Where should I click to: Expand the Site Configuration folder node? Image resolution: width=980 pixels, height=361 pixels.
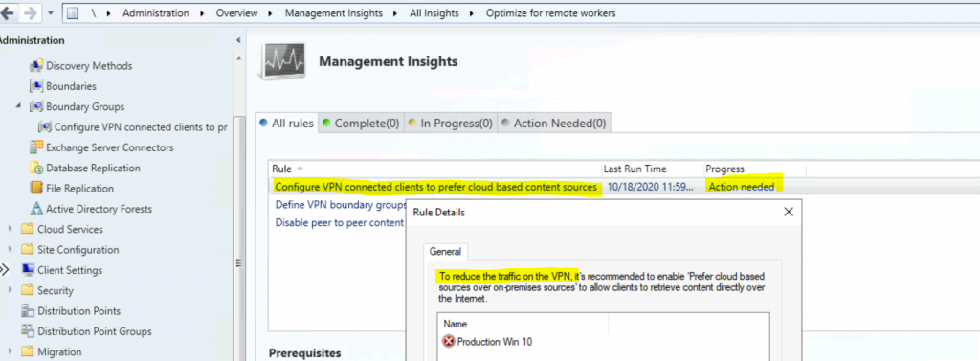(x=10, y=250)
